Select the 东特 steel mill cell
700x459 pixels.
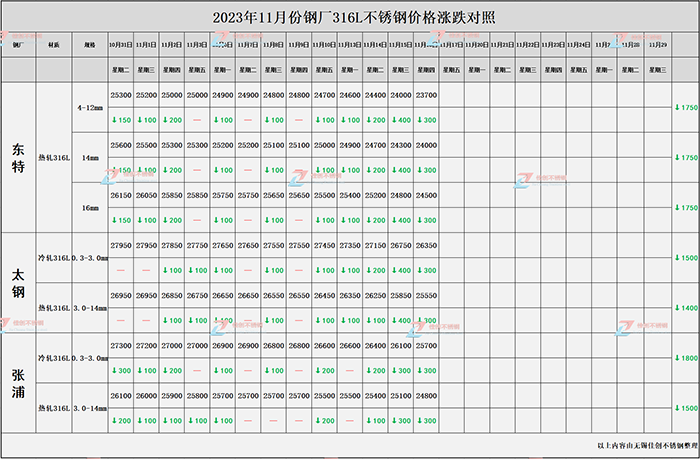[18, 158]
